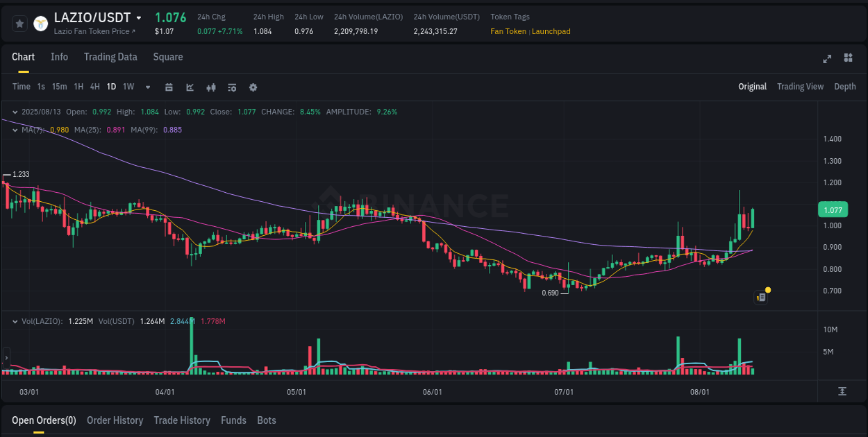Switch to the Trading Data tab
This screenshot has height=437, width=868.
pos(110,57)
